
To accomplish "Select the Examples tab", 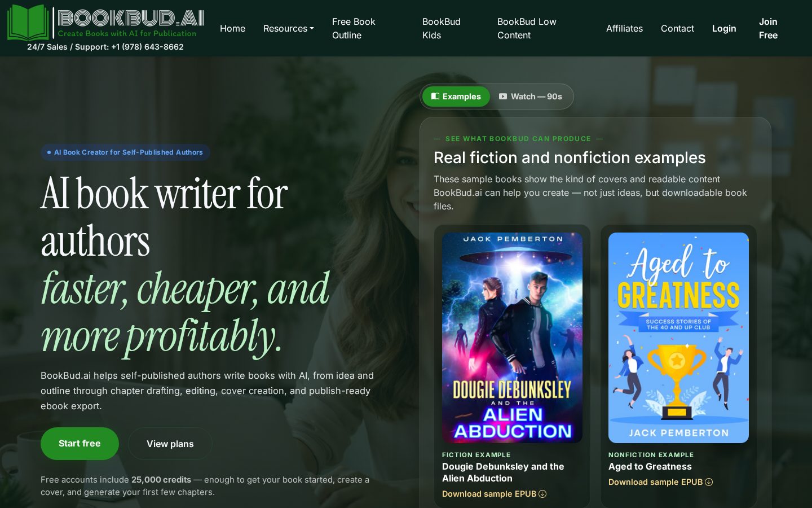I will 456,97.
